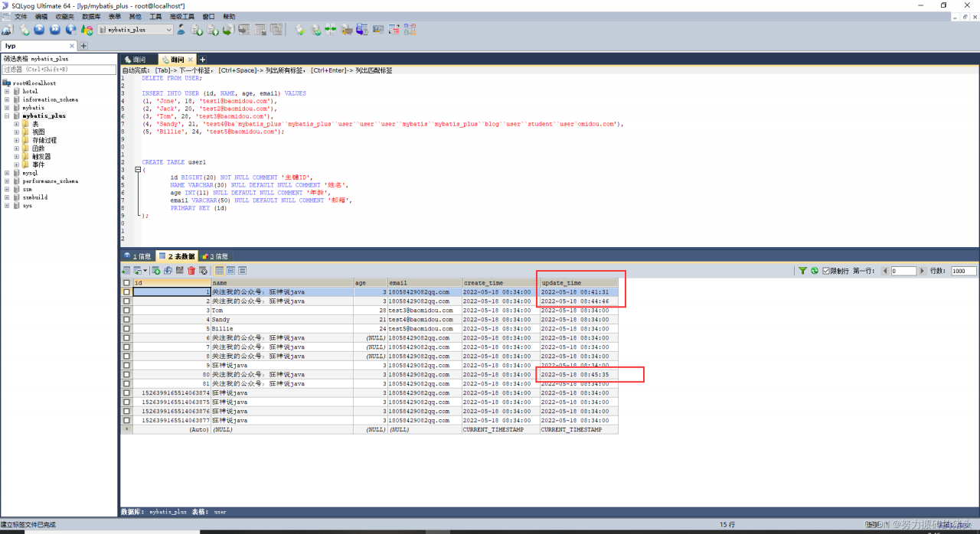Image resolution: width=980 pixels, height=534 pixels.
Task: Click the filter input field in sidebar
Action: [x=58, y=70]
